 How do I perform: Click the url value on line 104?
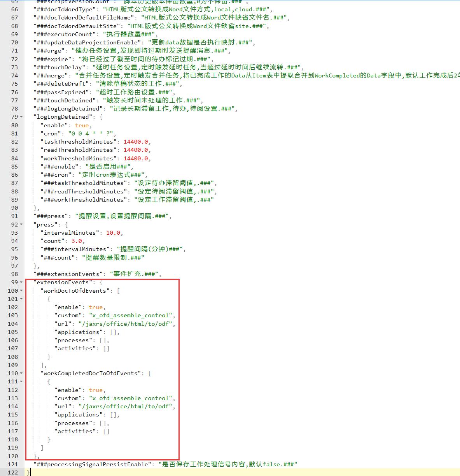[126, 324]
